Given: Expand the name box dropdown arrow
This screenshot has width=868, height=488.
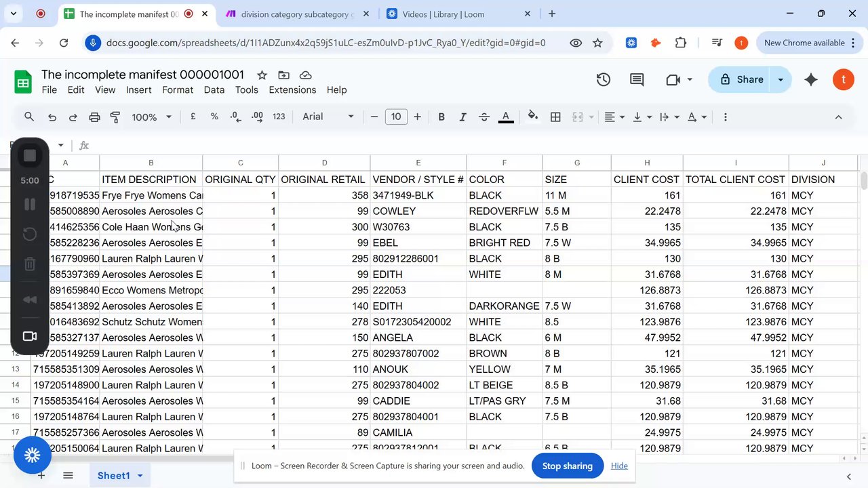Looking at the screenshot, I should (x=60, y=145).
